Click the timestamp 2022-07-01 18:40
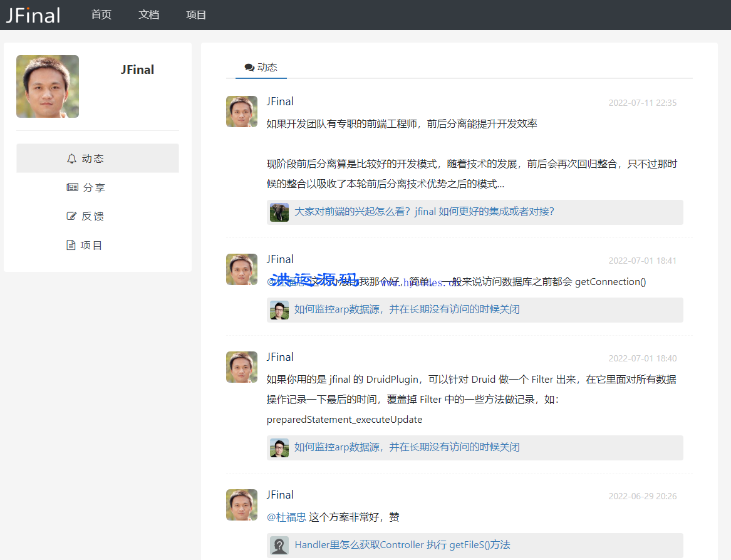The image size is (731, 560). (x=643, y=358)
